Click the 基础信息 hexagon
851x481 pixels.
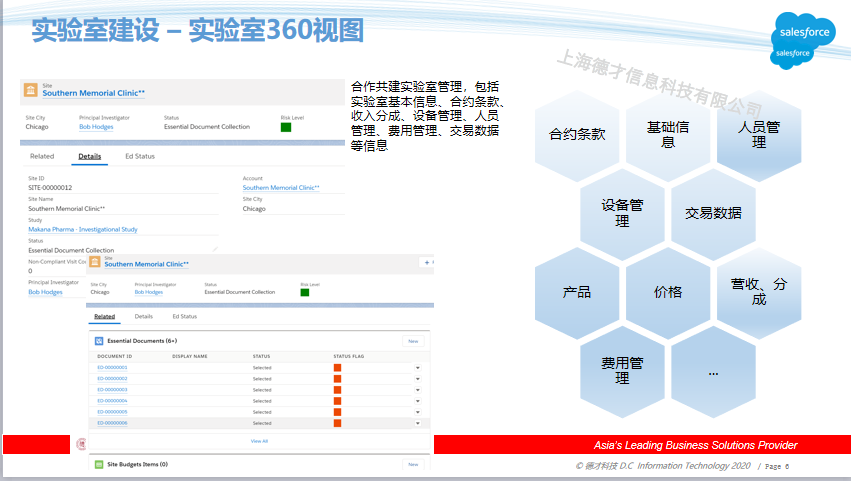coord(668,135)
